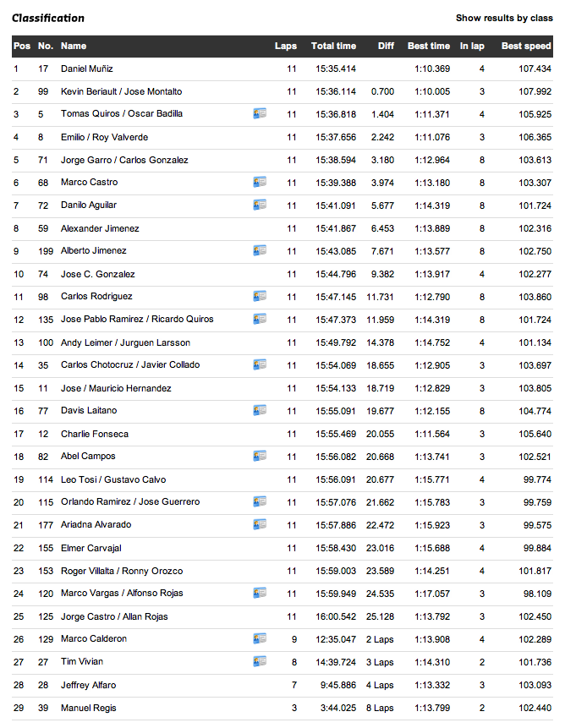Open profile card icon for Abel Campos
The image size is (565, 728).
point(260,456)
